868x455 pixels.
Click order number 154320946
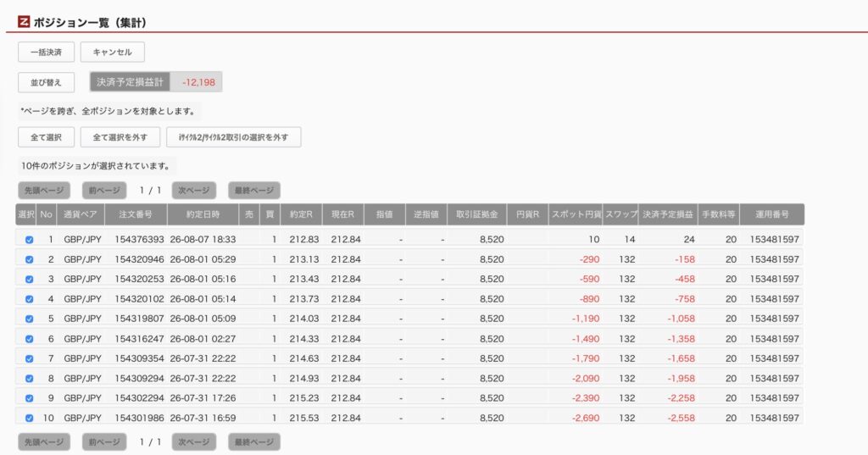pos(140,259)
